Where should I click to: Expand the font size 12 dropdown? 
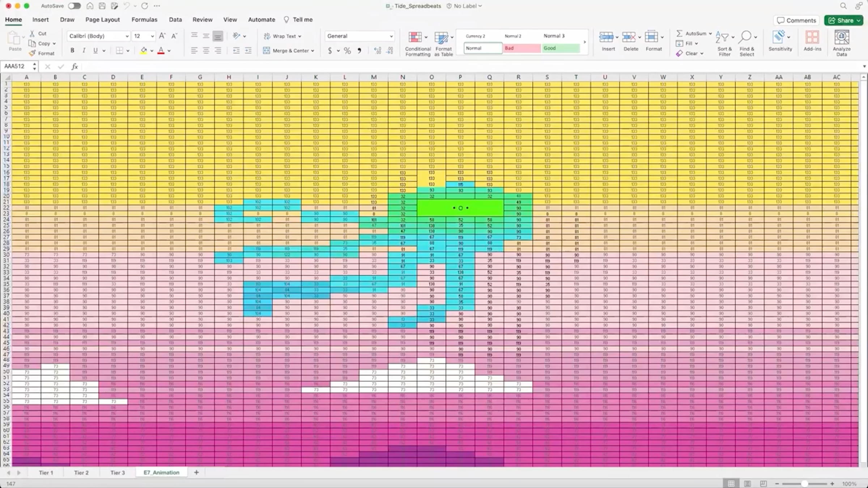152,36
